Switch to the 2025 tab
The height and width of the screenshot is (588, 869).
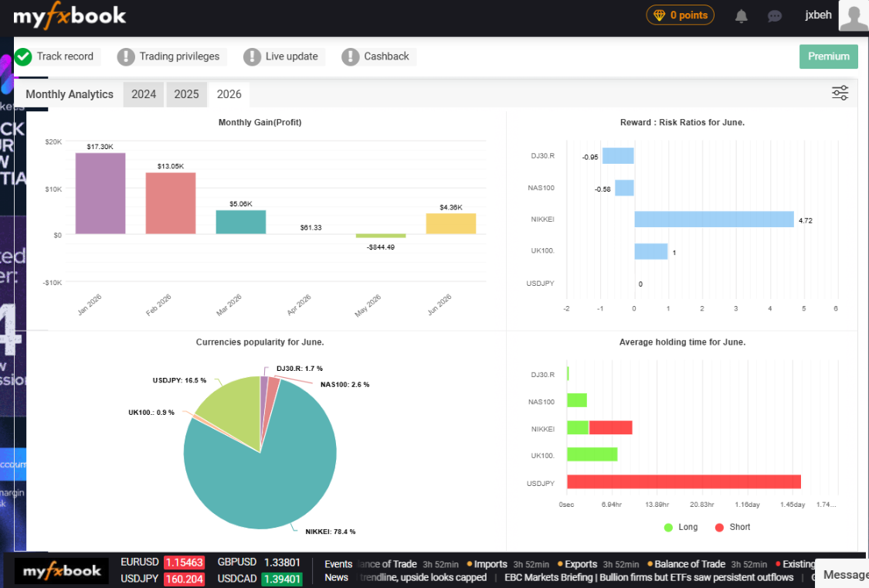click(x=186, y=94)
